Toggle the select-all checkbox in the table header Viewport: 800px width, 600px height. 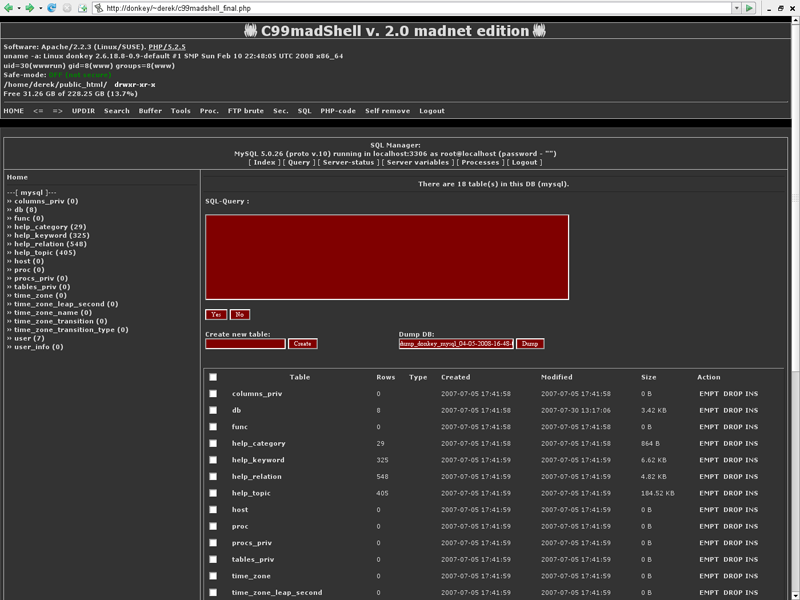(x=213, y=377)
